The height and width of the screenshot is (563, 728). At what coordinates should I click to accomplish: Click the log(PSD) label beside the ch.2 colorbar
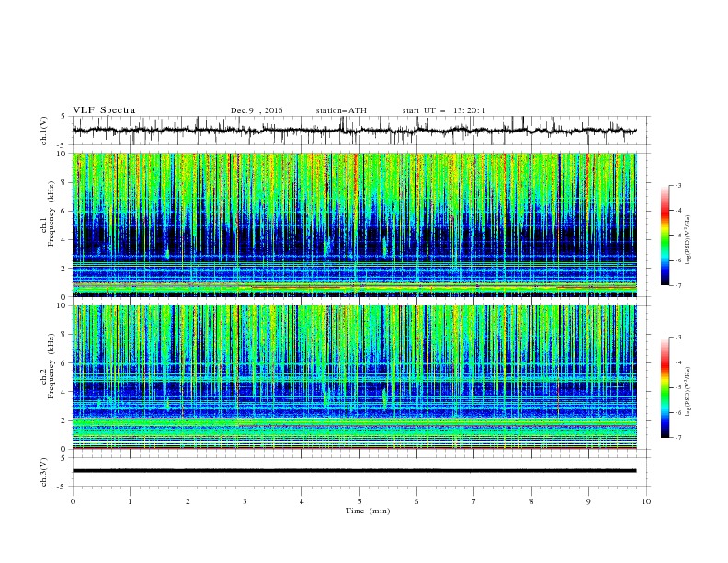[x=688, y=391]
